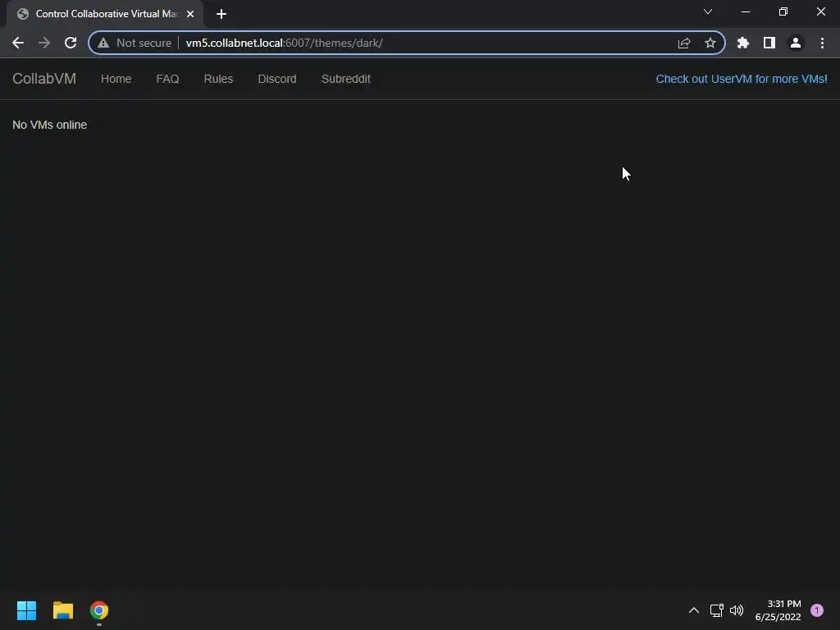The image size is (840, 630).
Task: Open the Rules page
Action: (218, 79)
